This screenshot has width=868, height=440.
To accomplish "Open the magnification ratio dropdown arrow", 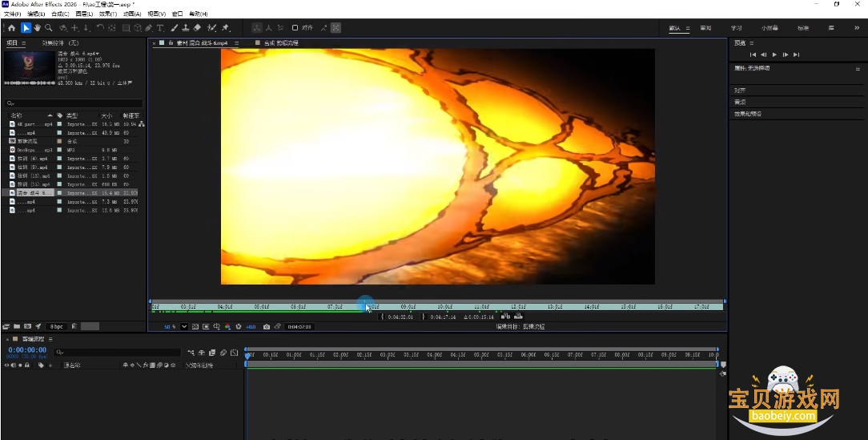I will tap(184, 326).
